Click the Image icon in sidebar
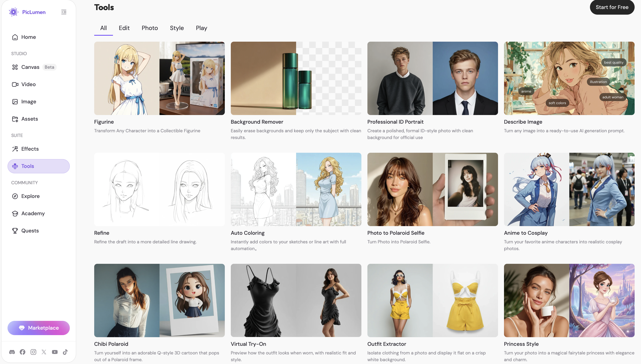Screen dimensions: 641x364 pyautogui.click(x=15, y=102)
